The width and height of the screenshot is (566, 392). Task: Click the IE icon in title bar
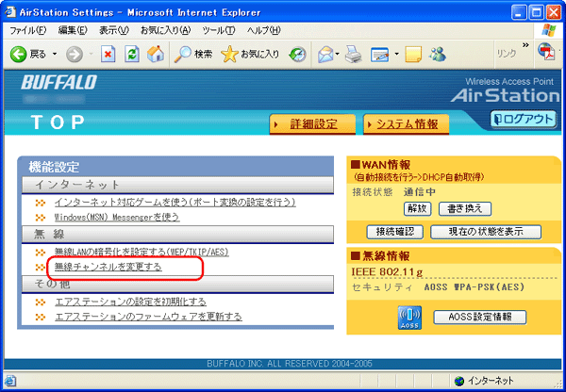click(x=10, y=12)
